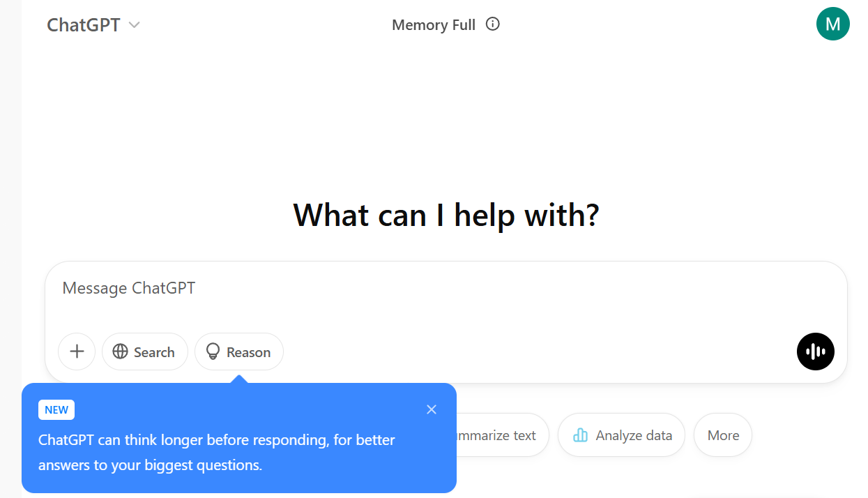
Task: Enable the Reason option
Action: pyautogui.click(x=238, y=352)
